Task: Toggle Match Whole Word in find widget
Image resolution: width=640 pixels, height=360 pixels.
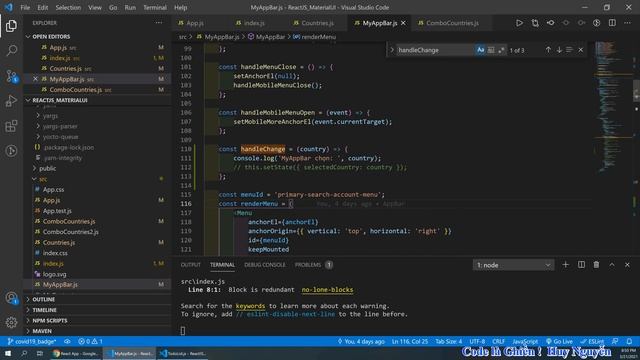Action: pos(491,50)
